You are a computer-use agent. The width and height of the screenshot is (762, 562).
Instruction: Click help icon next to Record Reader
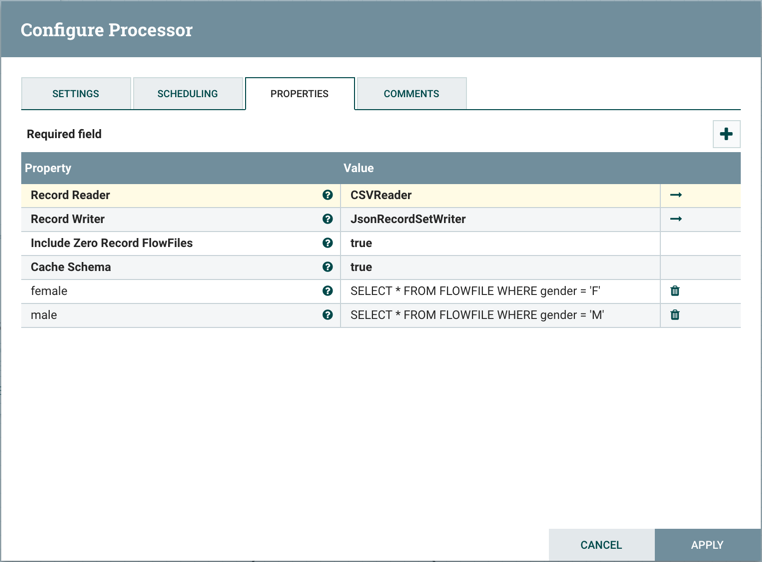[327, 195]
